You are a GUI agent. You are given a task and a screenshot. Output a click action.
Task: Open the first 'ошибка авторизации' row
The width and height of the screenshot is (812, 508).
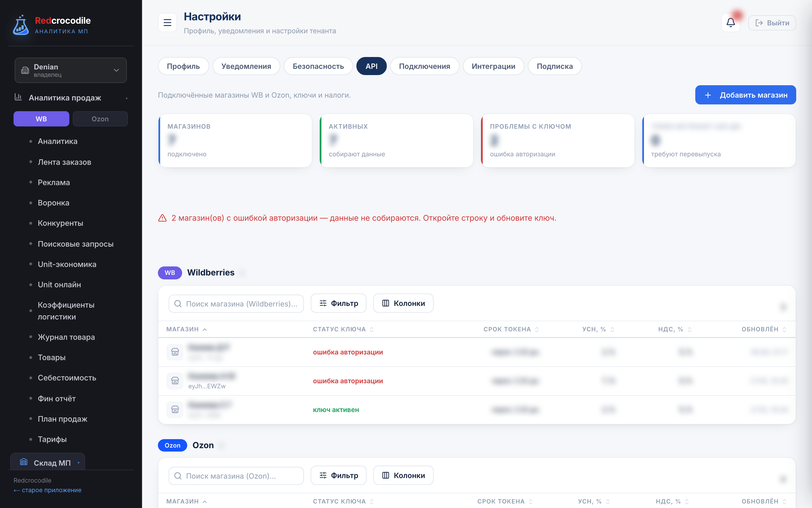477,352
